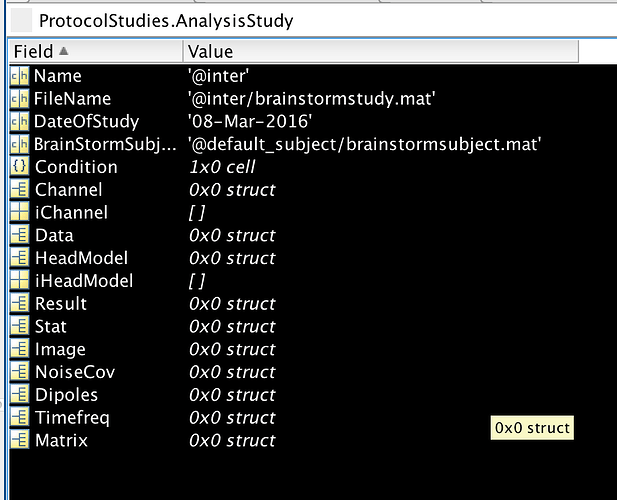Click the [ ] value of iChannel
Screen dimensions: 617x500
197,213
